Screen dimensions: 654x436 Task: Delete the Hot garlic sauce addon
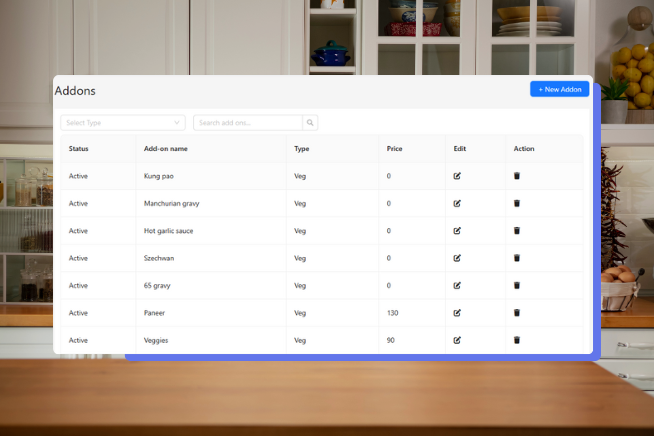click(x=517, y=231)
